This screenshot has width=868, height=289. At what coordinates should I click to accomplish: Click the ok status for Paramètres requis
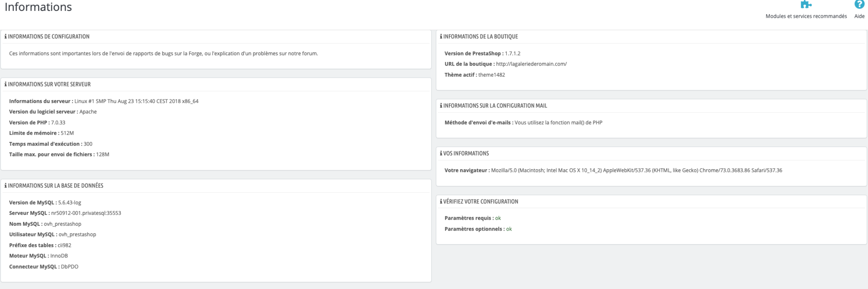pyautogui.click(x=498, y=218)
